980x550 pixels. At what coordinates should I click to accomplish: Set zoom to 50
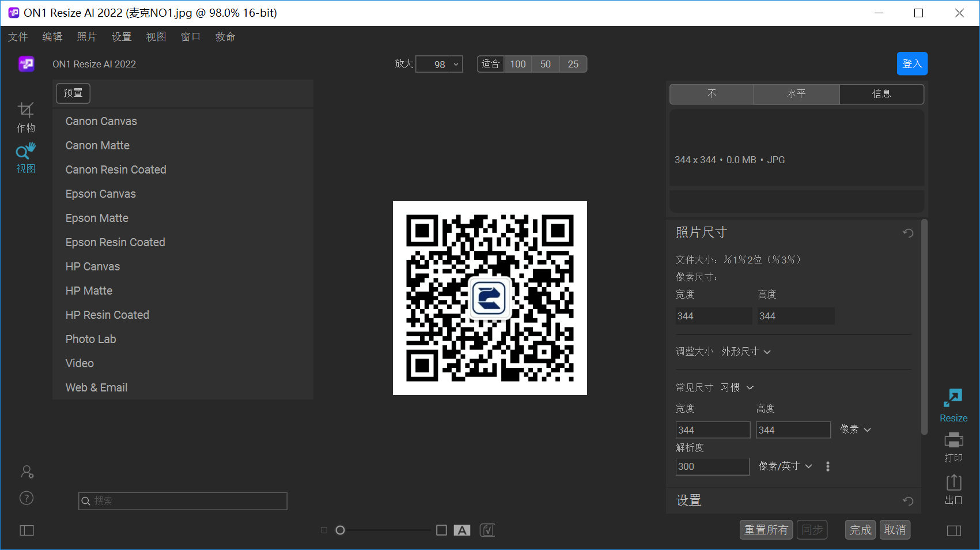[x=546, y=64]
